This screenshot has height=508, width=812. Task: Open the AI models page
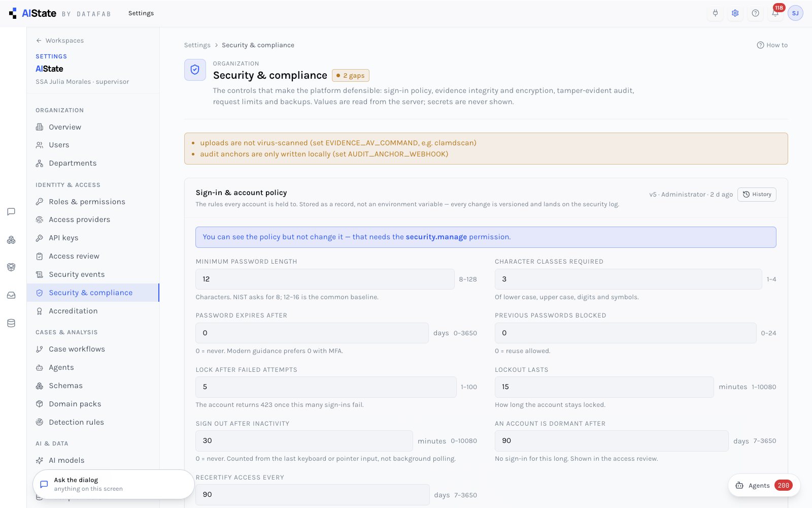point(93,460)
